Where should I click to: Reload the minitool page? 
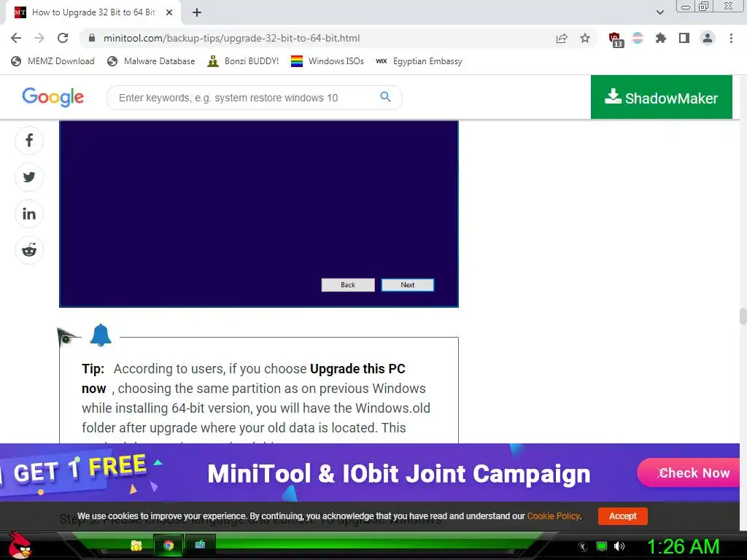coord(63,38)
